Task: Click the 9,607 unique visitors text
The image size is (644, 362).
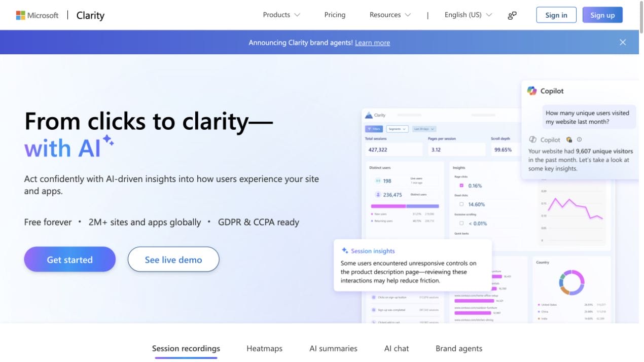Action: coord(604,151)
